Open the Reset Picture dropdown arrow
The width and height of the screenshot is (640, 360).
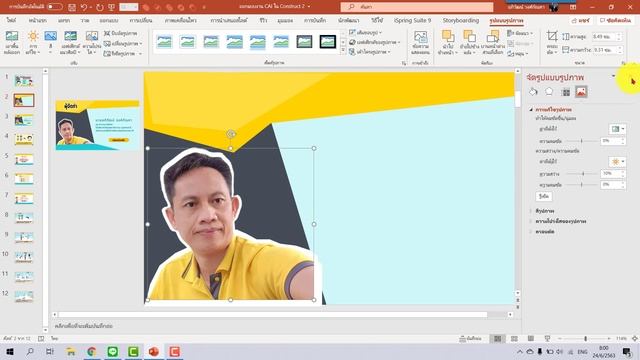[140, 53]
